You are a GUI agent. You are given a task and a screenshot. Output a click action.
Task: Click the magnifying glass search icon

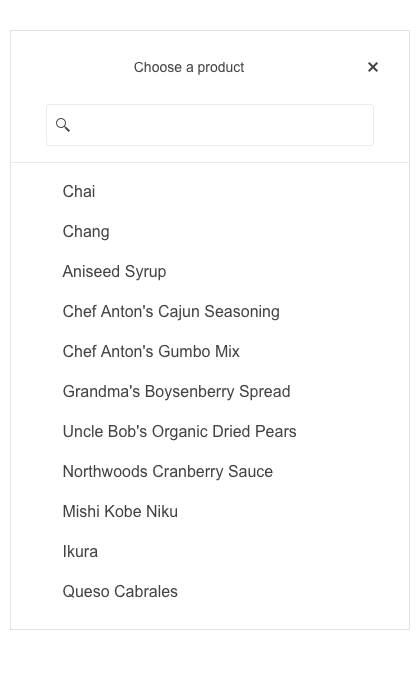pyautogui.click(x=63, y=125)
